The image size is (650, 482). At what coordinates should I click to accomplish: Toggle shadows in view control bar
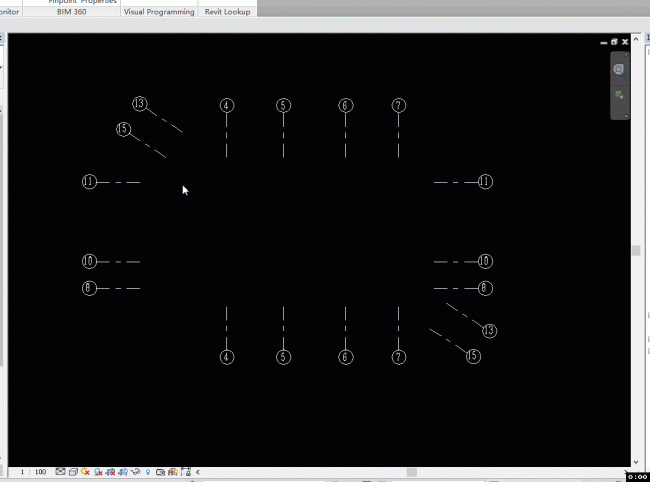(x=97, y=471)
